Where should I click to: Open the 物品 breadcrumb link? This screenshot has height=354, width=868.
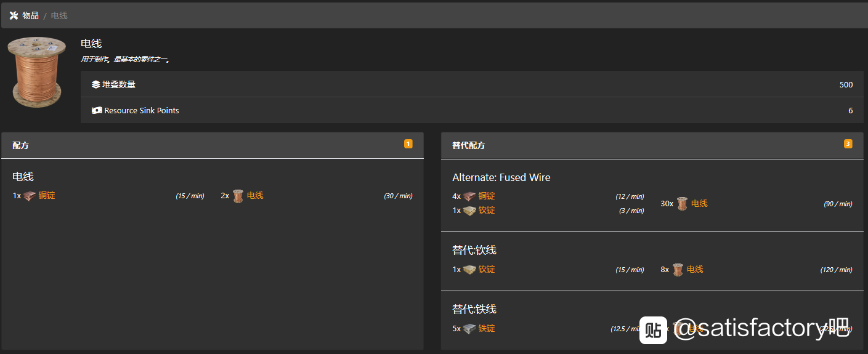tap(30, 15)
